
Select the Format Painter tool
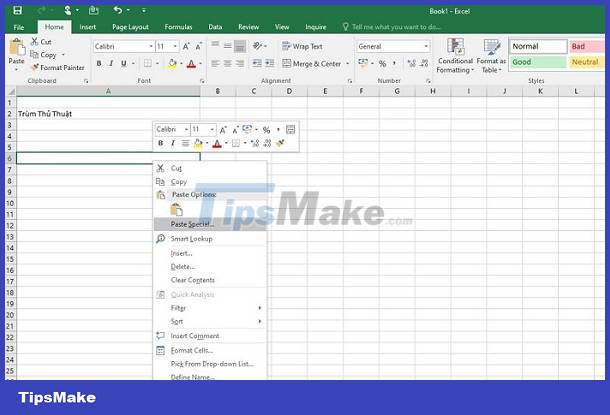tap(58, 68)
